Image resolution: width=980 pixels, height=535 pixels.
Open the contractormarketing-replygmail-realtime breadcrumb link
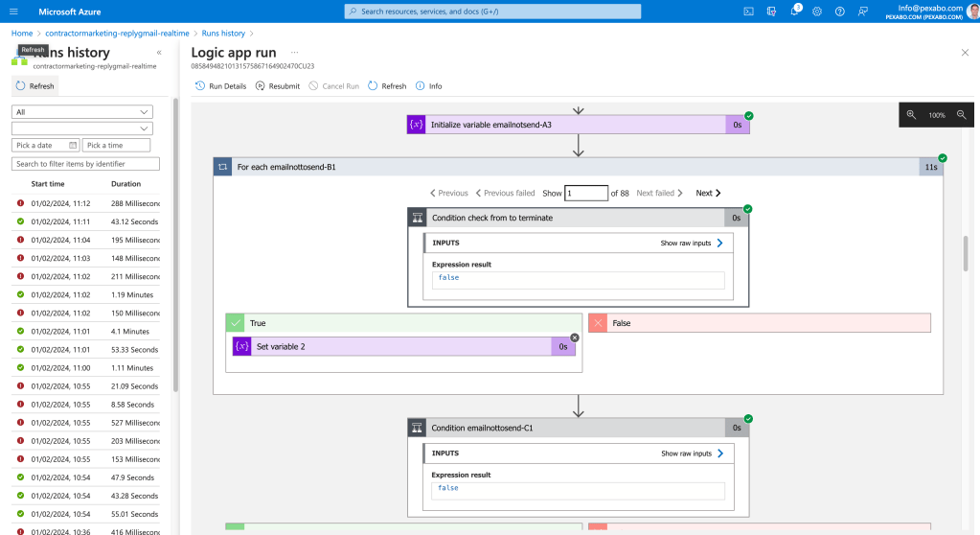pyautogui.click(x=117, y=34)
